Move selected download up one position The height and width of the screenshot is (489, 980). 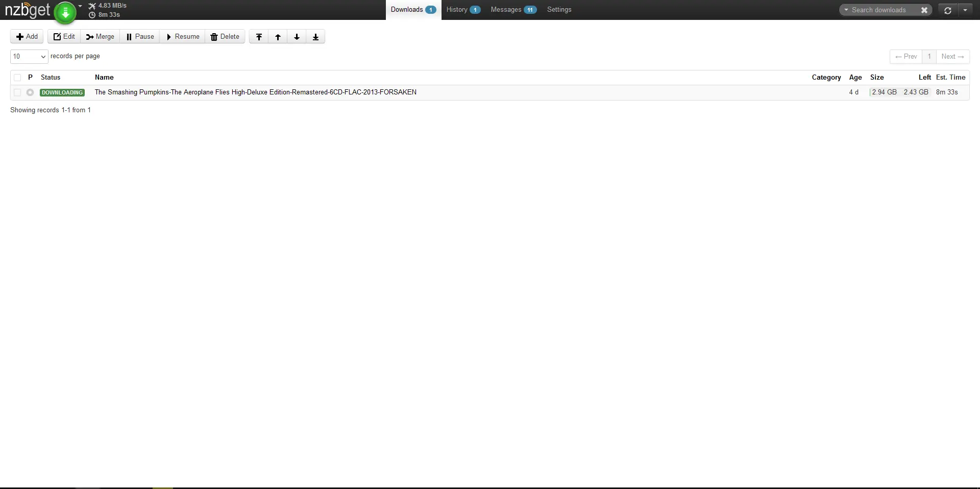[278, 37]
